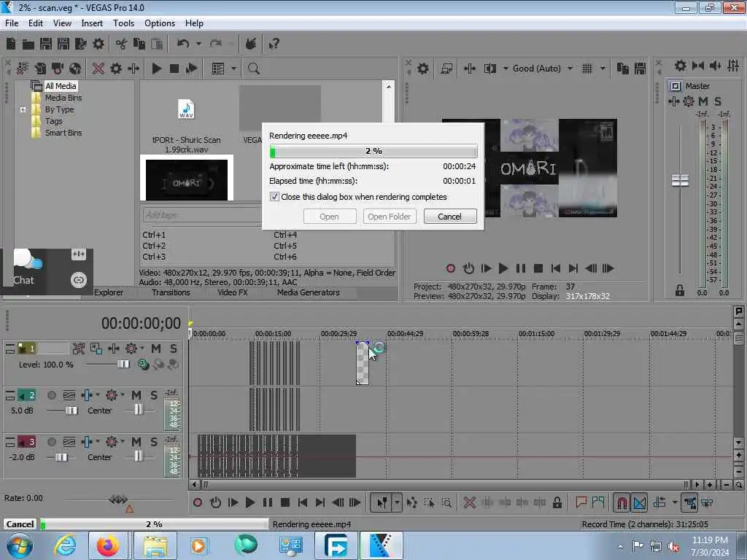Viewport: 747px width, 560px height.
Task: Open the File menu
Action: pos(12,23)
